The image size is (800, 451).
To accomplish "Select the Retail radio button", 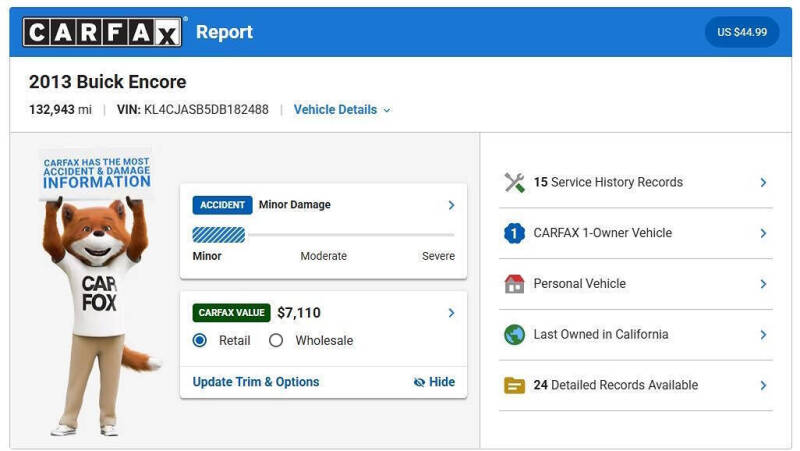I will coord(199,340).
